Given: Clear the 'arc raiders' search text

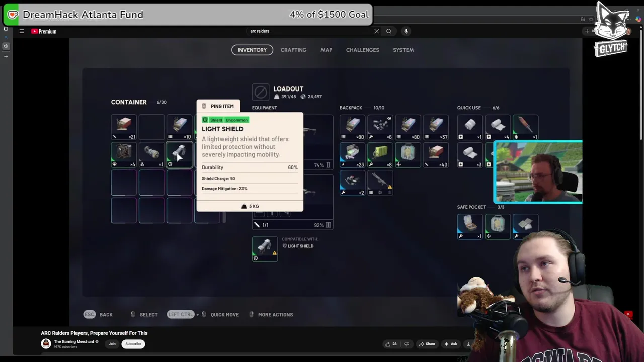Looking at the screenshot, I should 376,31.
